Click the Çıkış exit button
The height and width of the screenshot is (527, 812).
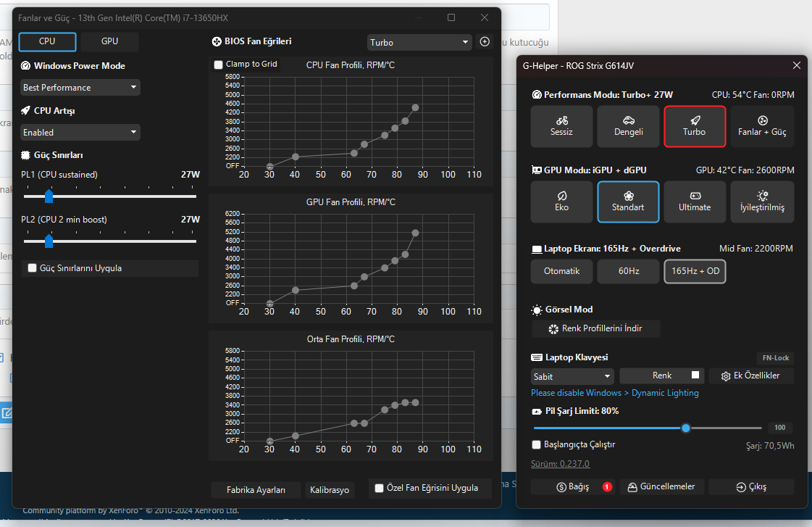click(751, 486)
